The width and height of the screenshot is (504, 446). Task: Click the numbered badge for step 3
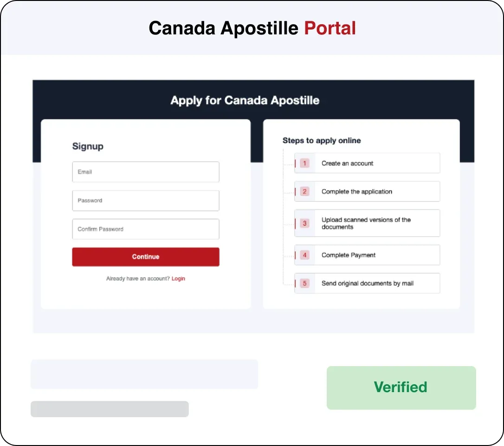pos(304,223)
